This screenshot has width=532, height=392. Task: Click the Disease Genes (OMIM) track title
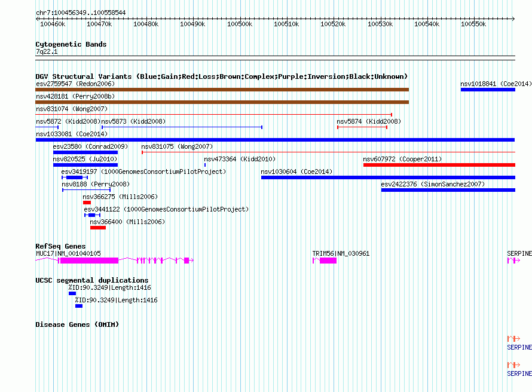[77, 324]
